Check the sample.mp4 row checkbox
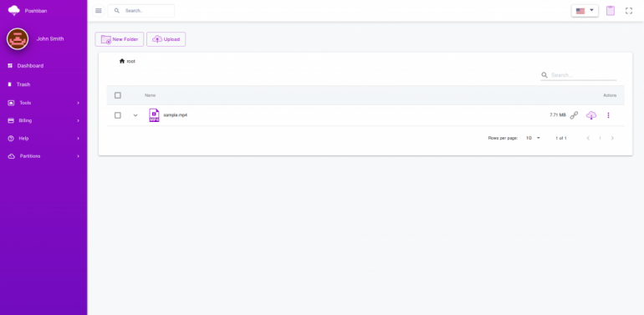The height and width of the screenshot is (315, 644). [x=118, y=115]
